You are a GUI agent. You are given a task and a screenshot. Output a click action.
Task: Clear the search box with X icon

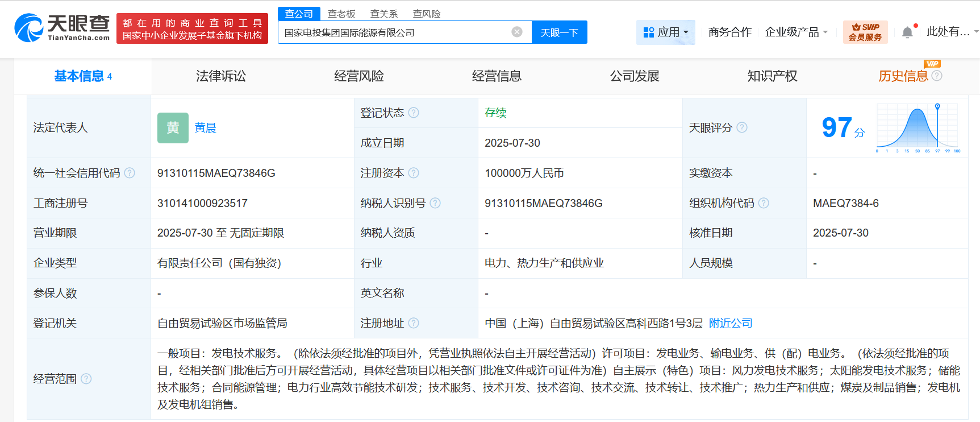pos(517,32)
